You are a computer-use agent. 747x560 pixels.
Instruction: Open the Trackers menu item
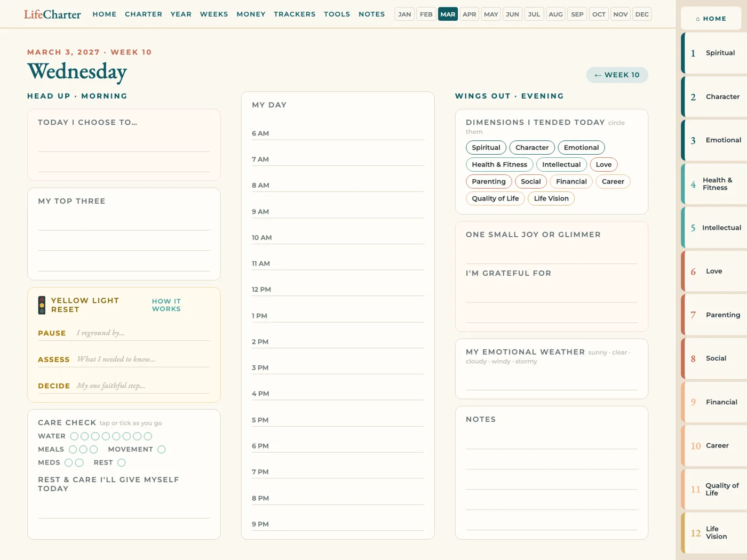click(x=295, y=14)
